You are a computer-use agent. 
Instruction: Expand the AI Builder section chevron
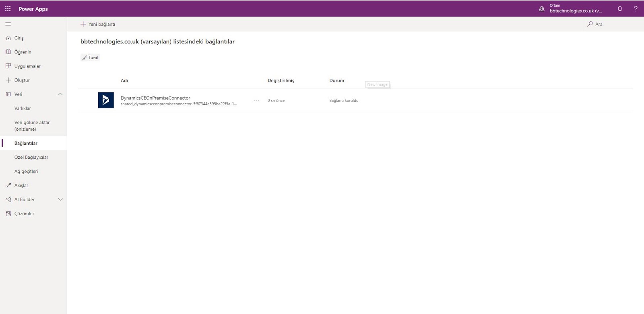pos(60,199)
